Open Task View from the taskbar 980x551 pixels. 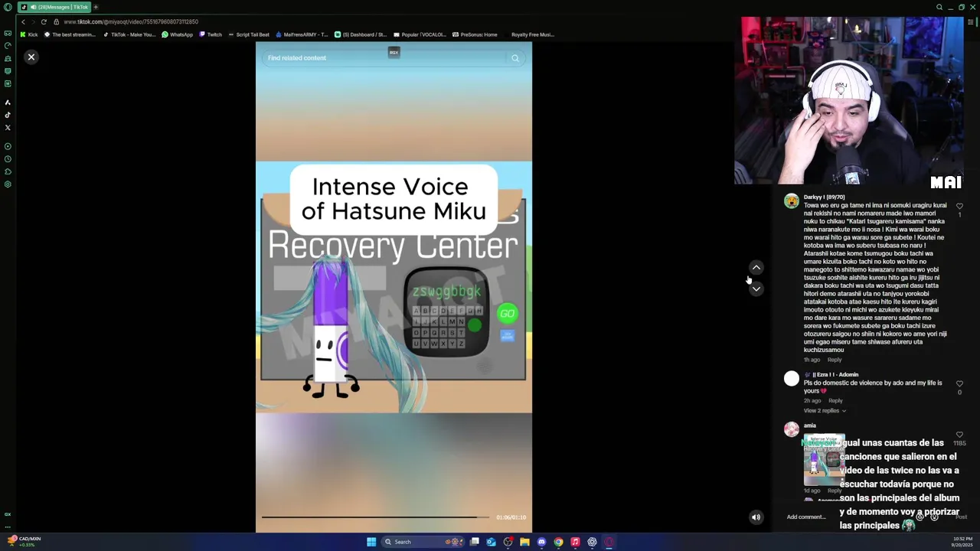pyautogui.click(x=475, y=542)
